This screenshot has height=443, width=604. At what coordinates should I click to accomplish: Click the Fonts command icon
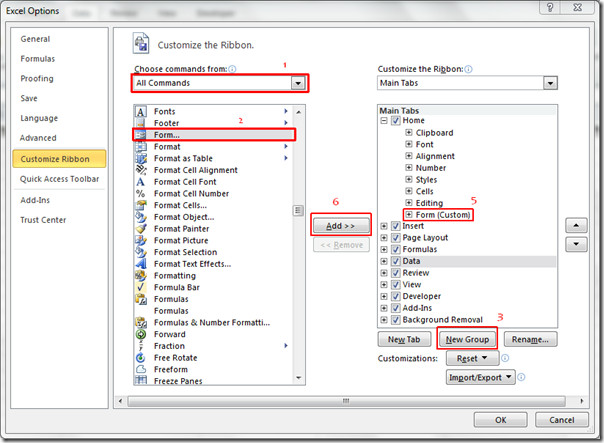point(141,112)
